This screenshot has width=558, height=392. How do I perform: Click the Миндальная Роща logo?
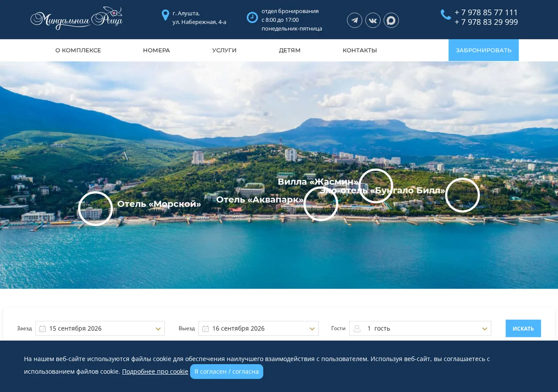pyautogui.click(x=76, y=19)
